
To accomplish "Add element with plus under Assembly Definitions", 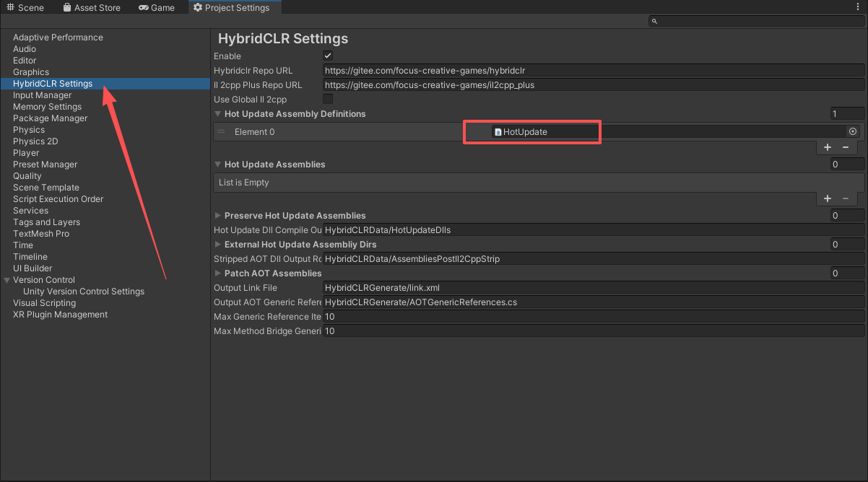I will tap(828, 147).
